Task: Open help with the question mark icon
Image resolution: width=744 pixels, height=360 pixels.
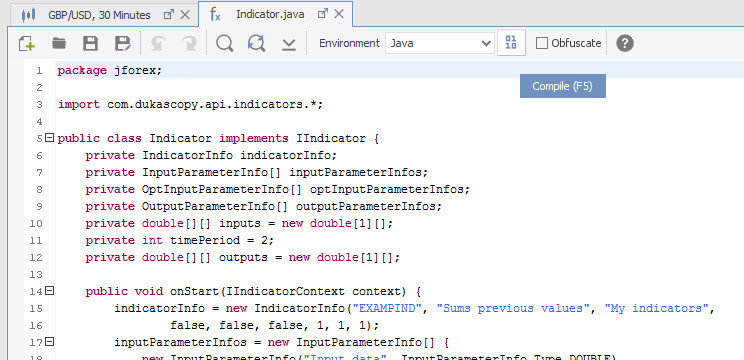Action: point(625,43)
